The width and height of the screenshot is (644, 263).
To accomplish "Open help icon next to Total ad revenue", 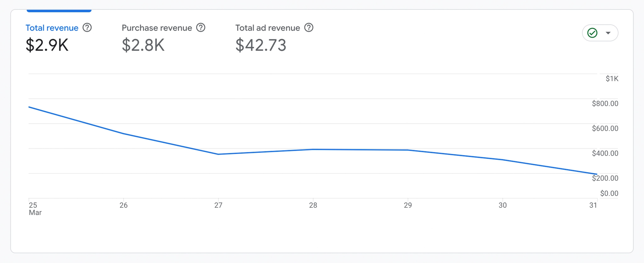I will [309, 28].
